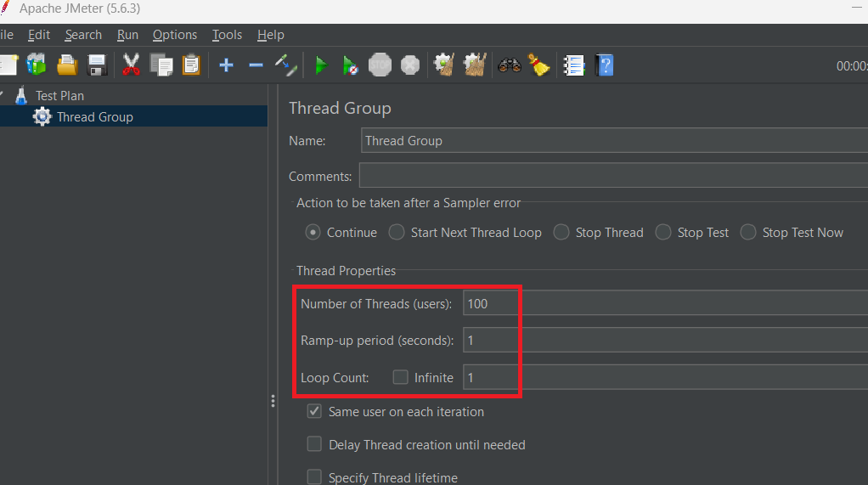Click the panel divider drag handle dots
This screenshot has height=485, width=868.
click(273, 401)
